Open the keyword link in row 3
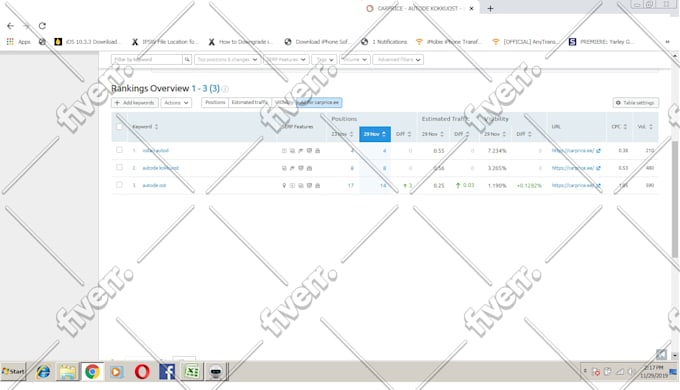Viewport: 680px width, 390px height. click(154, 185)
